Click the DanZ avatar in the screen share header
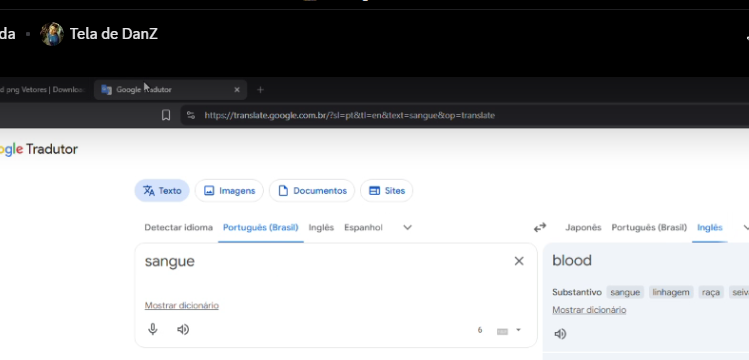 [52, 34]
